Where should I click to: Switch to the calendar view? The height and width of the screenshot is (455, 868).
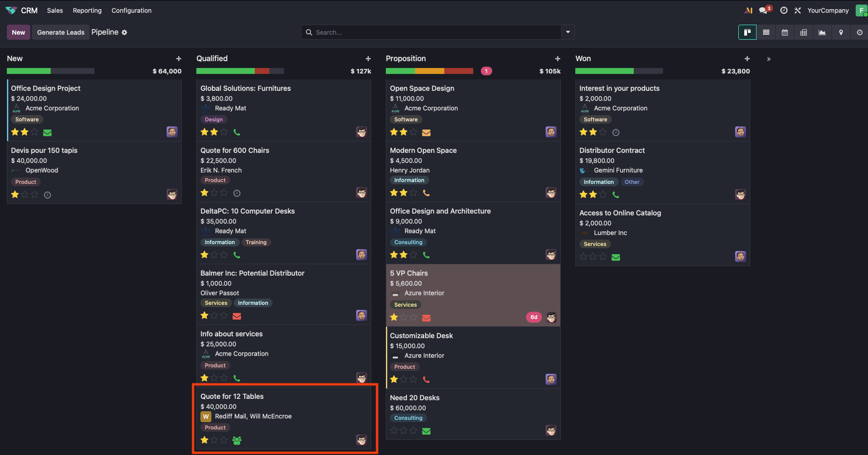point(784,32)
